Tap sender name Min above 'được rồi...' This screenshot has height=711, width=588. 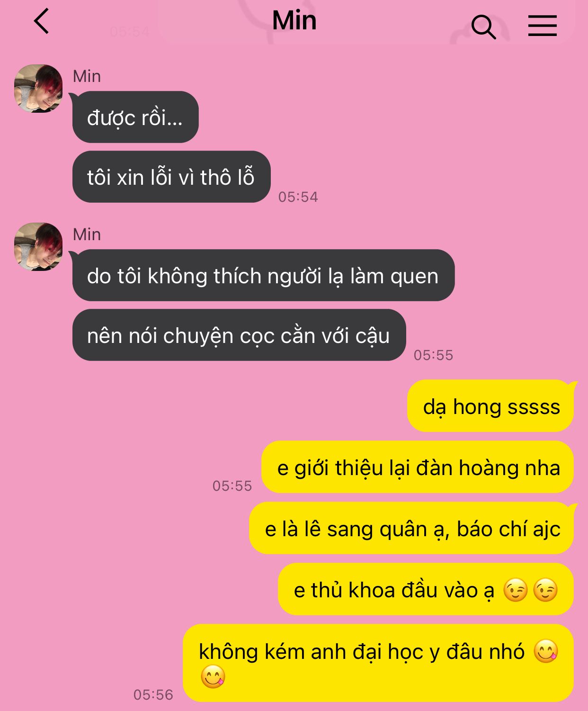87,76
